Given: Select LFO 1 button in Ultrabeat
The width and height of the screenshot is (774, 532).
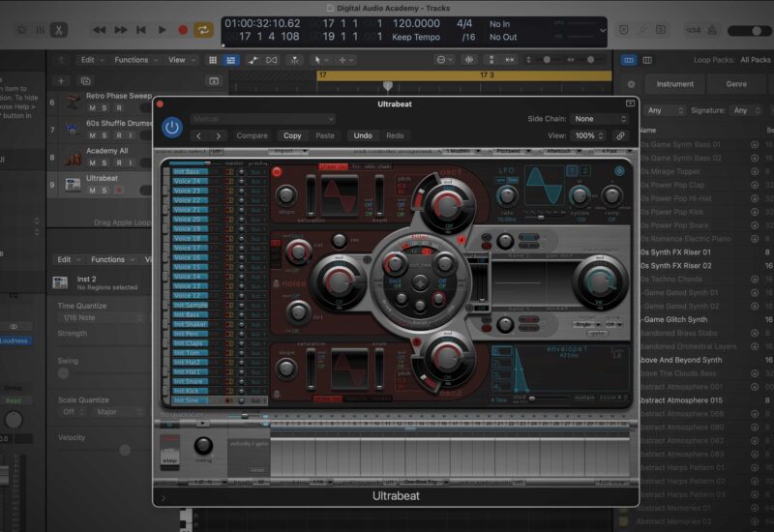Looking at the screenshot, I should click(x=572, y=171).
